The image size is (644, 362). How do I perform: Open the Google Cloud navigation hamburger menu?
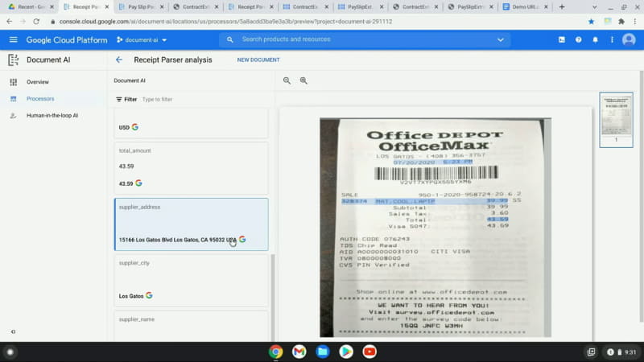point(13,39)
